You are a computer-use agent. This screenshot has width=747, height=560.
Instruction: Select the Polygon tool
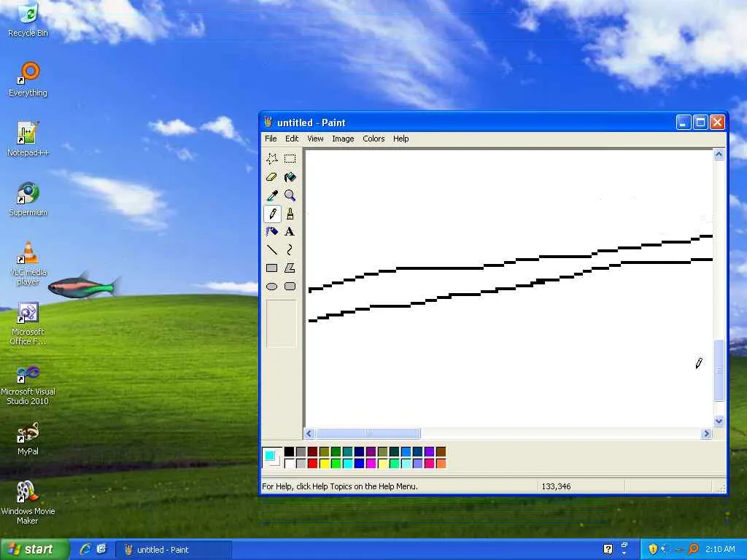tap(290, 268)
